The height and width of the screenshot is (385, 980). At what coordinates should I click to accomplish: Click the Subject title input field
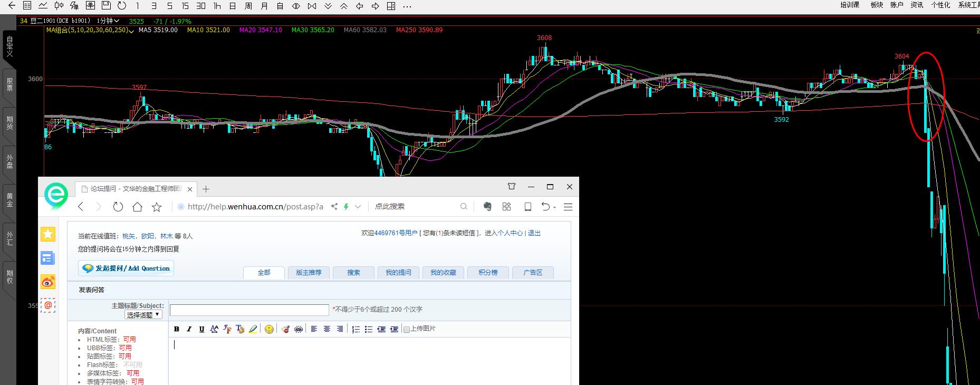(249, 310)
